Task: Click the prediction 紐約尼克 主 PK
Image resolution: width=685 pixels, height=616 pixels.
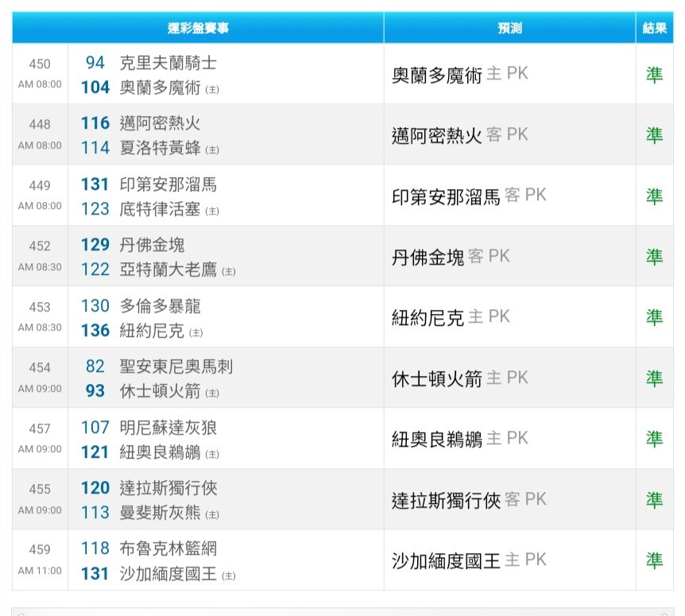Action: [x=451, y=317]
